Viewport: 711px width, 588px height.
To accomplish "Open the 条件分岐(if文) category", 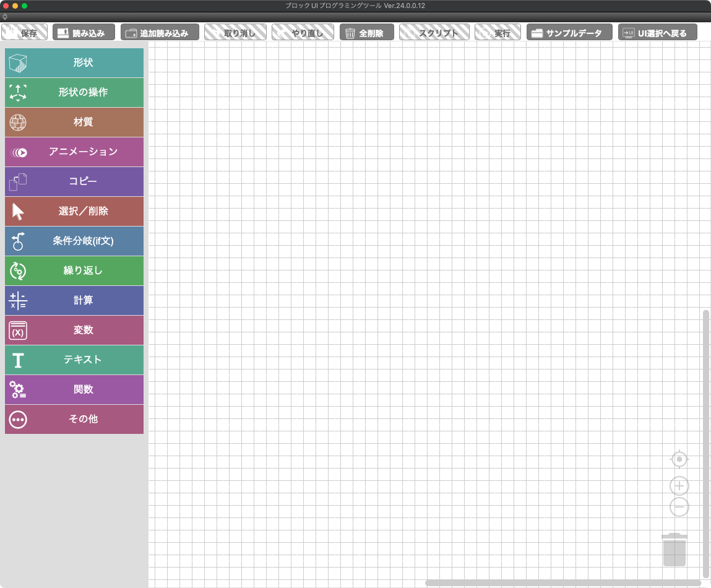I will tap(74, 241).
